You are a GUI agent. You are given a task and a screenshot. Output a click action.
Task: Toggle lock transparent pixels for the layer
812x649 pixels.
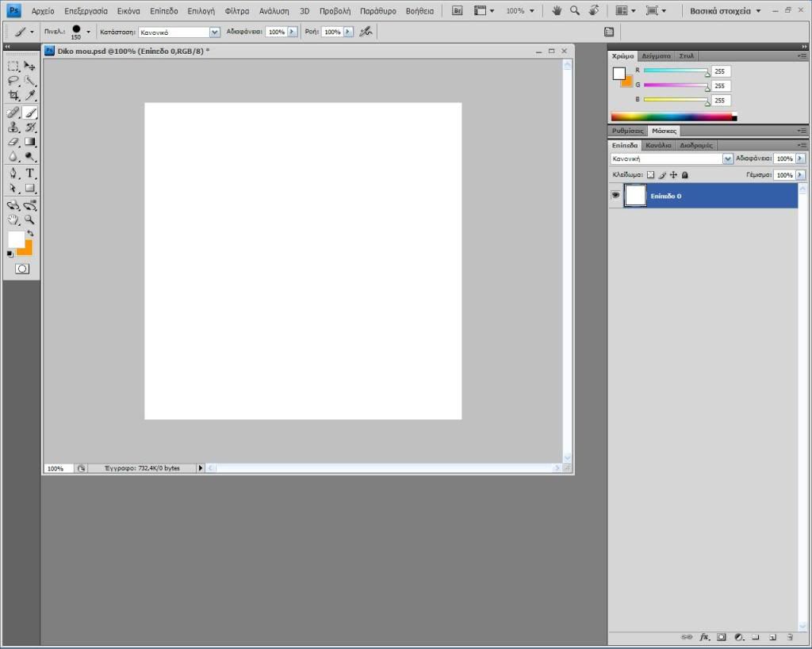tap(650, 175)
